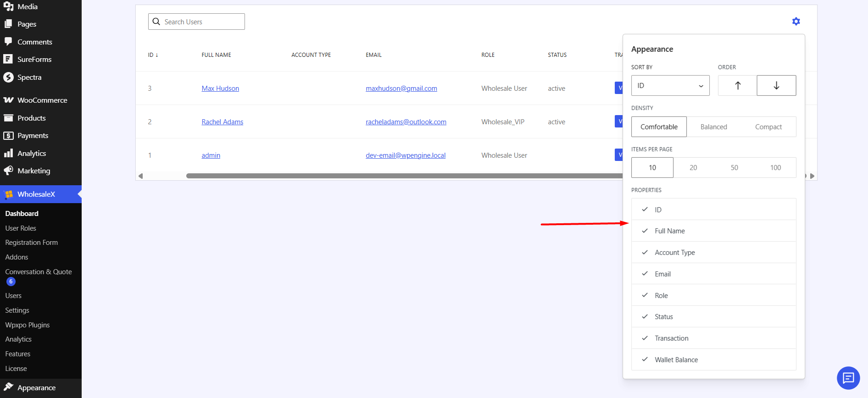Open Conversation & Quote submenu item
The width and height of the screenshot is (868, 398).
pos(39,271)
